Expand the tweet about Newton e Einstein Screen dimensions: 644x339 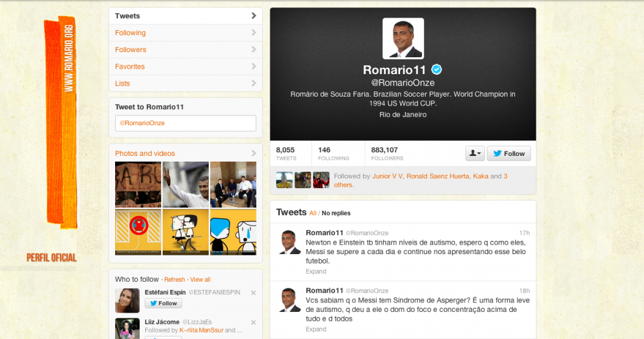point(316,272)
